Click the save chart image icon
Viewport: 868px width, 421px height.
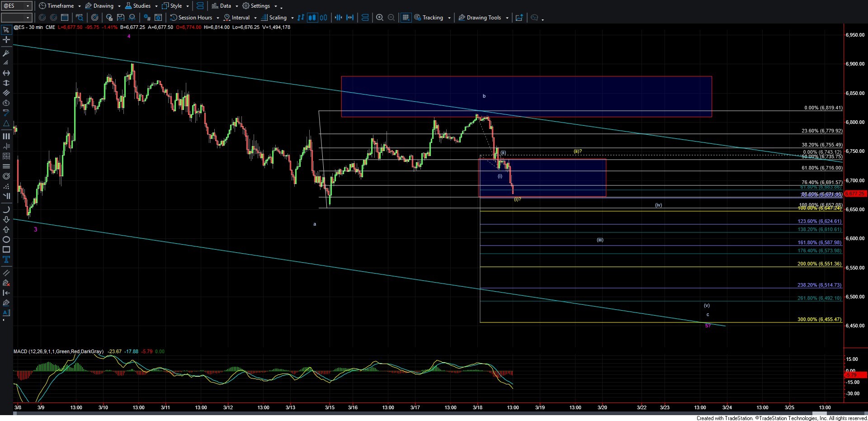(121, 18)
